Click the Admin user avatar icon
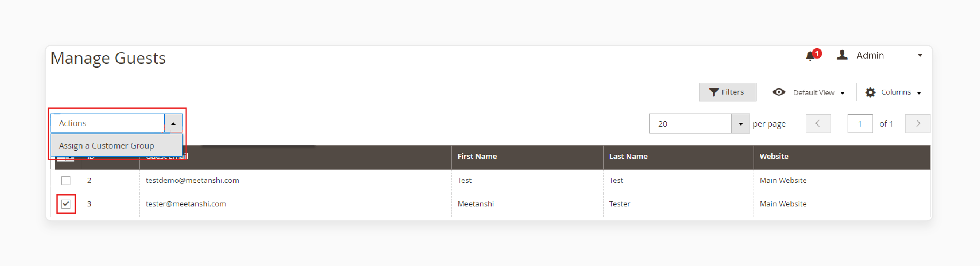This screenshot has height=266, width=980. [842, 55]
